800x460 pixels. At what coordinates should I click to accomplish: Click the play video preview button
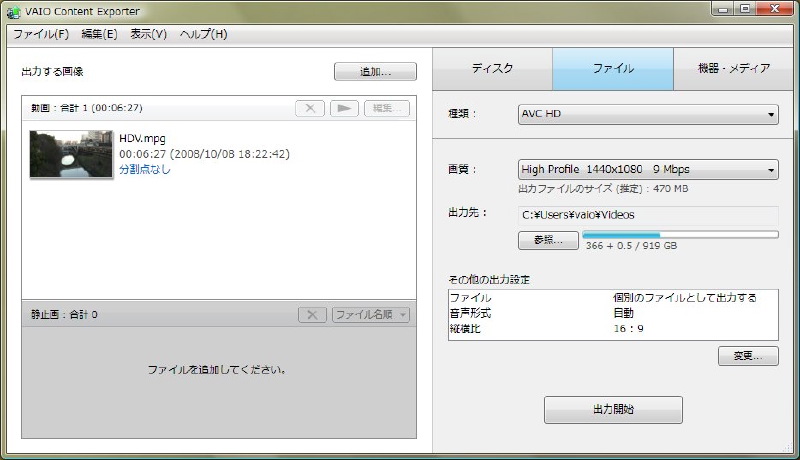[x=344, y=109]
